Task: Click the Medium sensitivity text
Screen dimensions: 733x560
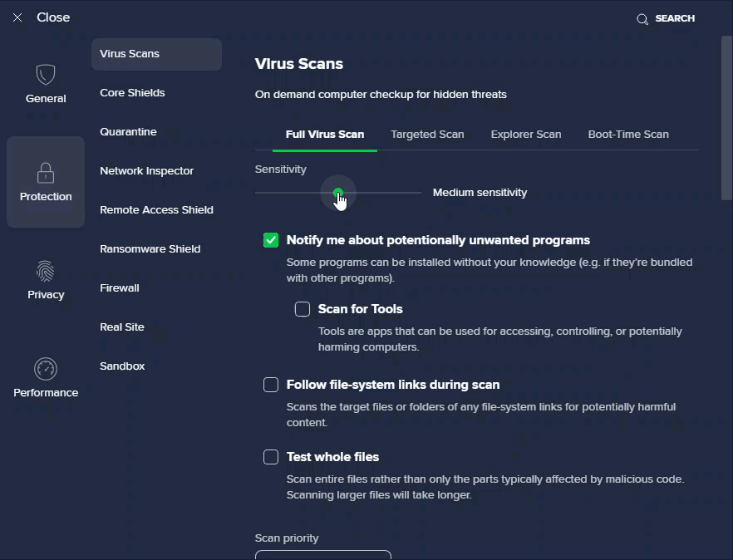Action: coord(480,193)
